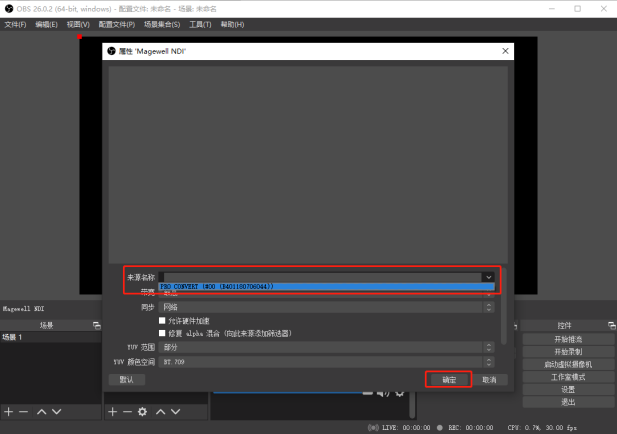
Task: Click CPU: 0.7%, 30.00 fps status text
Action: point(542,428)
